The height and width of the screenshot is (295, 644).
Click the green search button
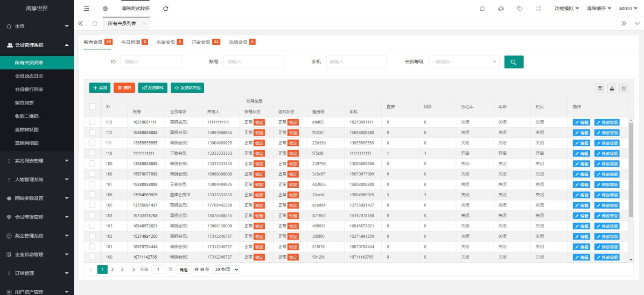514,62
